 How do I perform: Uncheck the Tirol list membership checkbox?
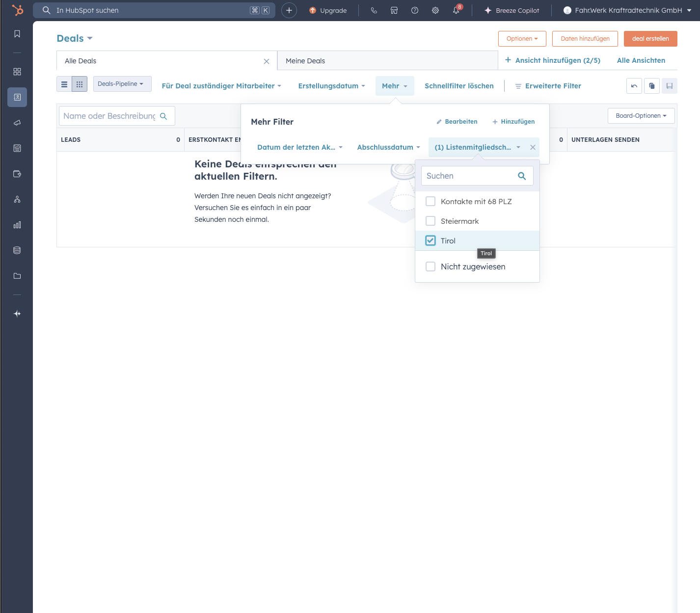click(x=431, y=240)
